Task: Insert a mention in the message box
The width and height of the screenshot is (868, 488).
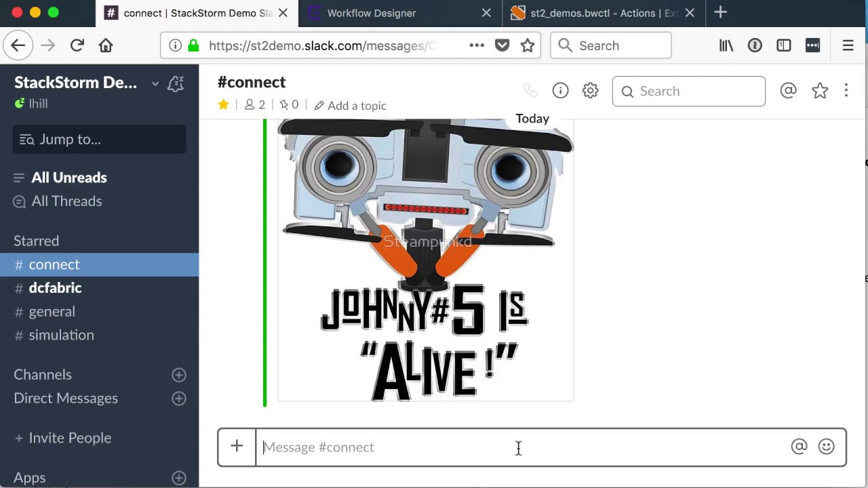Action: point(799,447)
